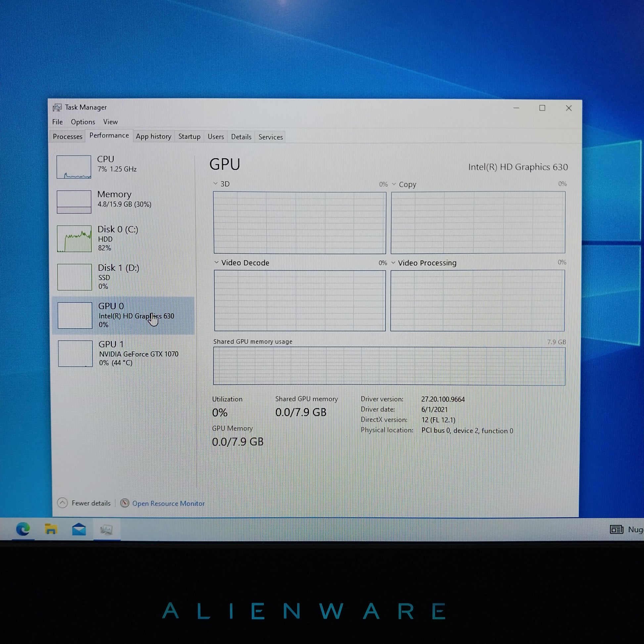The width and height of the screenshot is (644, 644).
Task: Open the 3D engine dropdown
Action: tap(215, 184)
